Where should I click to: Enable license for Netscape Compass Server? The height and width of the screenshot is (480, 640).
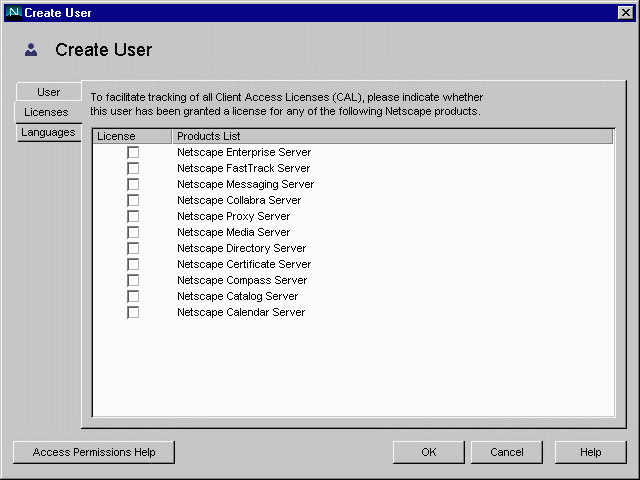133,280
